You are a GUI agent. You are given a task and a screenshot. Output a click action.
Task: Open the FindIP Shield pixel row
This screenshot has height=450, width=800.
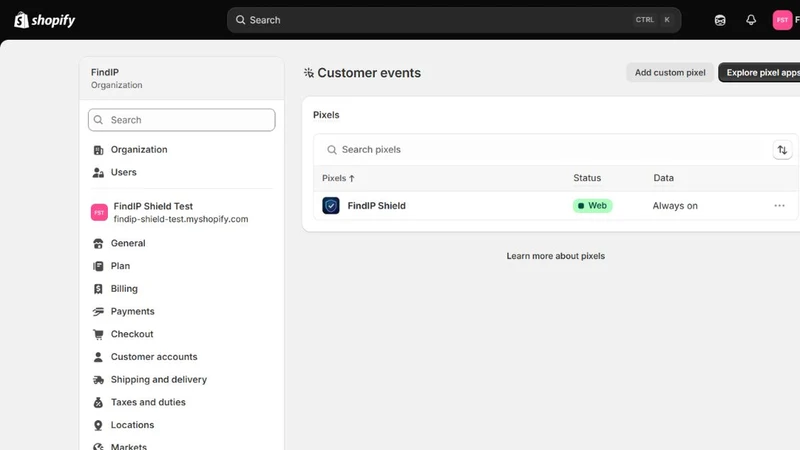(556, 206)
